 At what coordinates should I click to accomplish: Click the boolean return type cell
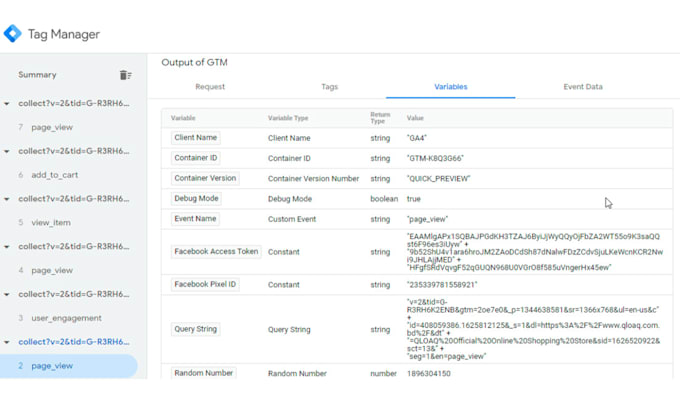pyautogui.click(x=384, y=199)
